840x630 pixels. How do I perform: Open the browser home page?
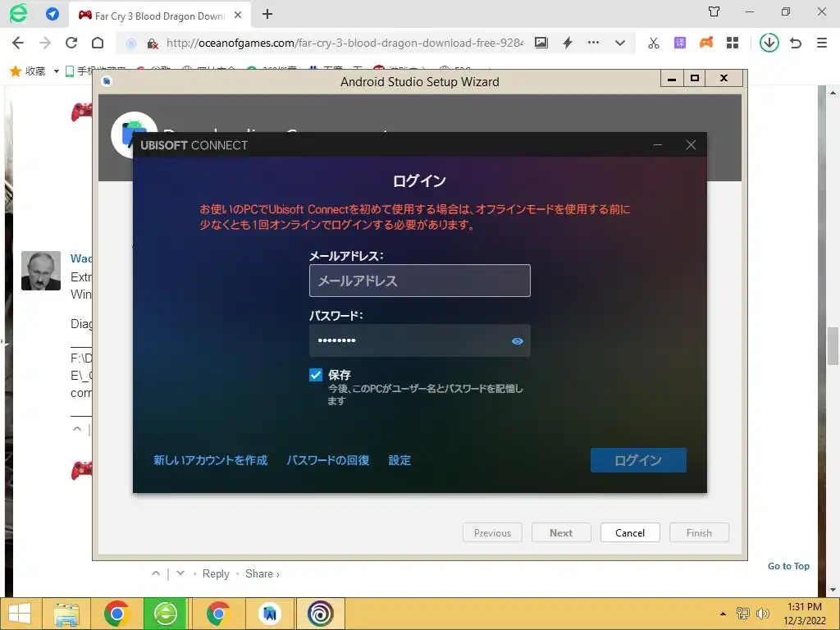point(98,43)
